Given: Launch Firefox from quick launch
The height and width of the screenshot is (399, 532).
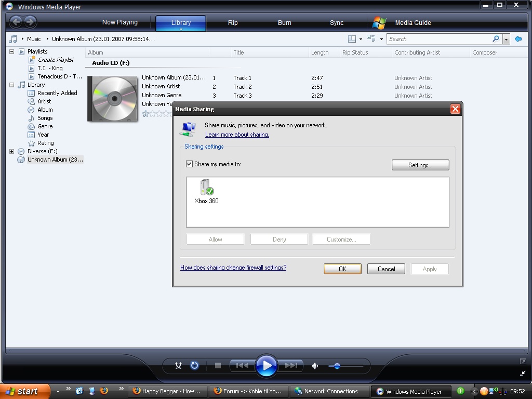Looking at the screenshot, I should coord(104,391).
